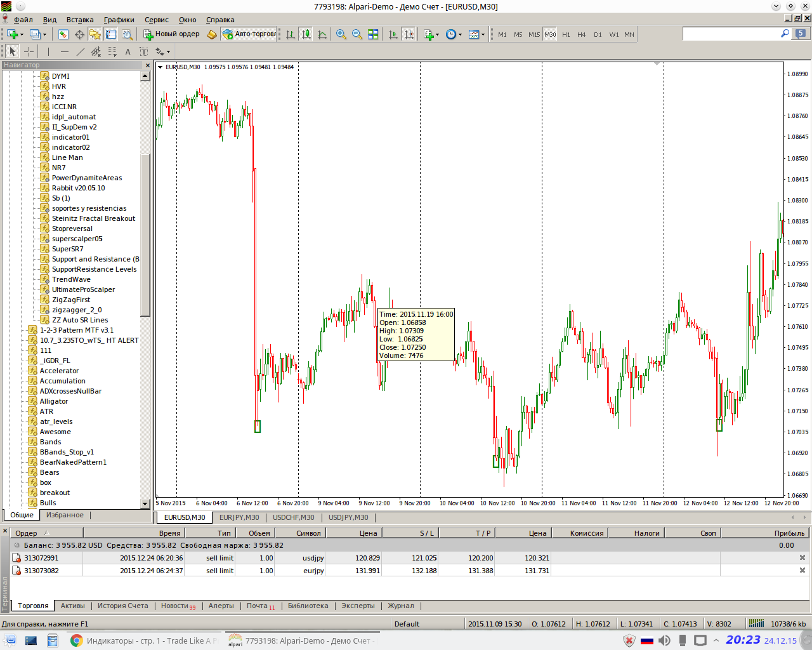The width and height of the screenshot is (812, 650).
Task: Click the Zoom Out magnifier icon
Action: (357, 34)
